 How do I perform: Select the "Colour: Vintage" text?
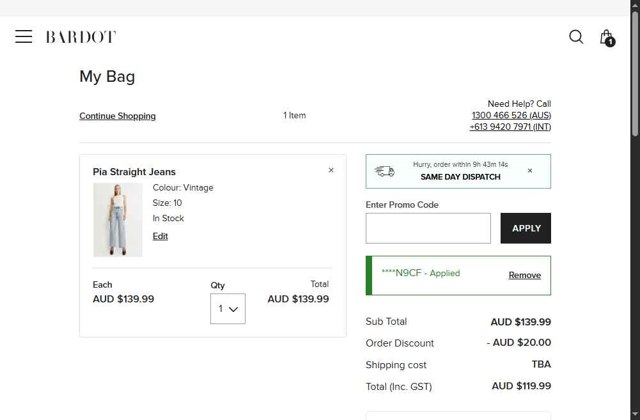click(183, 188)
